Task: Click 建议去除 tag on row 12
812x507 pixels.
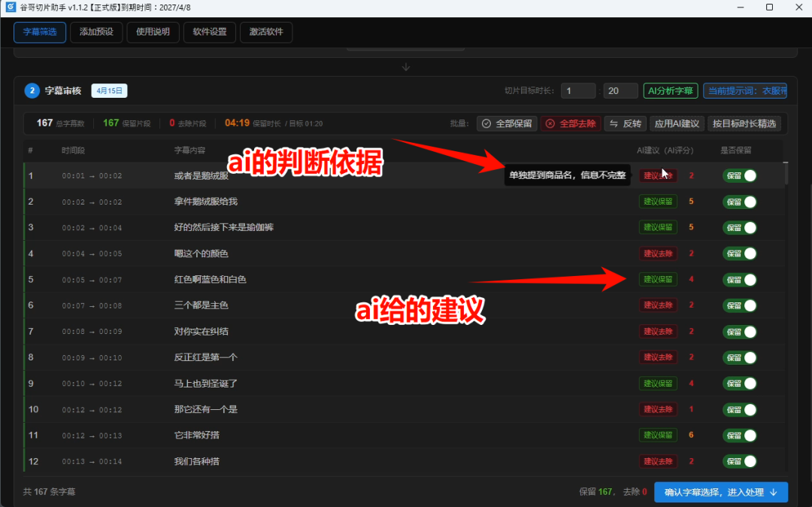Action: [658, 461]
